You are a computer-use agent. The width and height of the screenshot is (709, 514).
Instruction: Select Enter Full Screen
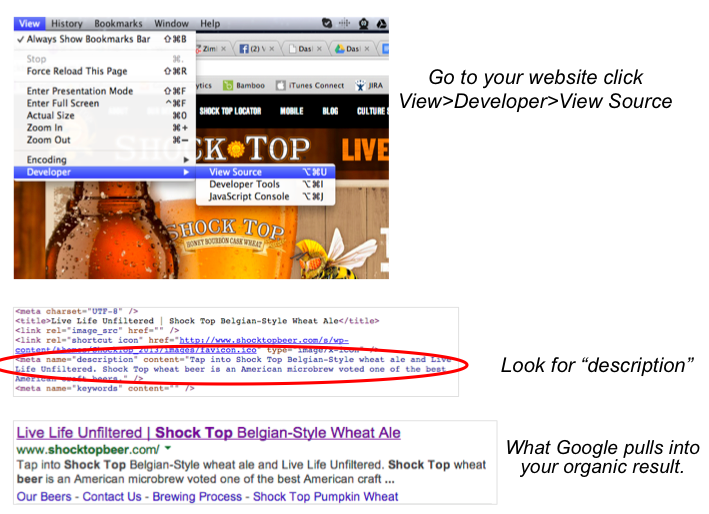105,104
